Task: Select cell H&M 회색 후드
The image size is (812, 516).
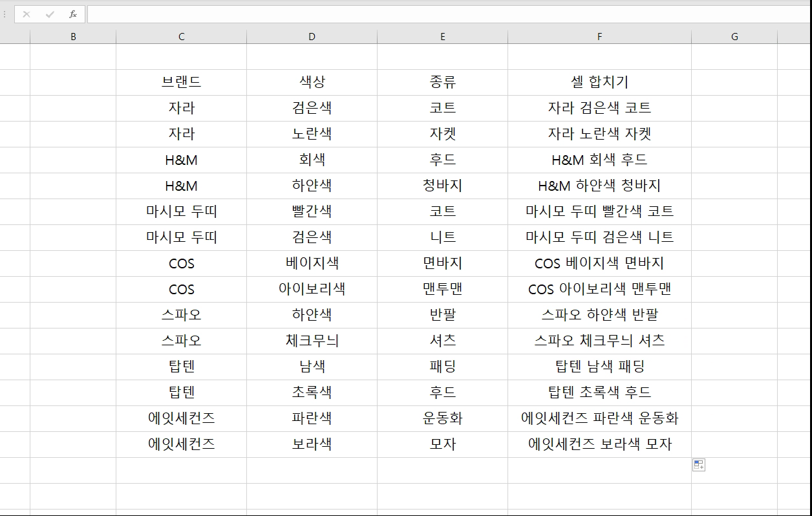Action: [x=599, y=160]
